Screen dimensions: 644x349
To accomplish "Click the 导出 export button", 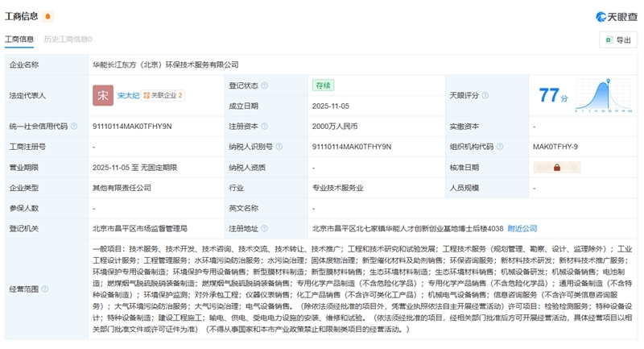I will [617, 39].
